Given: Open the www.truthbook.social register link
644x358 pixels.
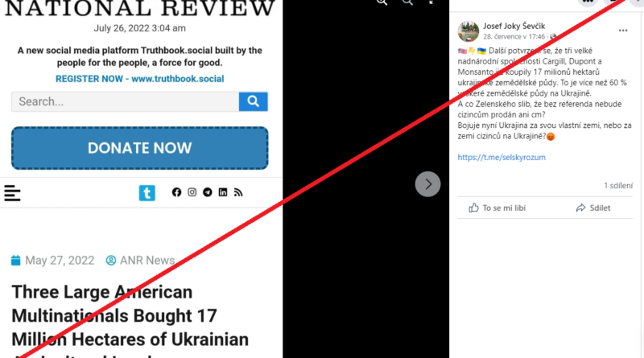Looking at the screenshot, I should click(x=178, y=78).
